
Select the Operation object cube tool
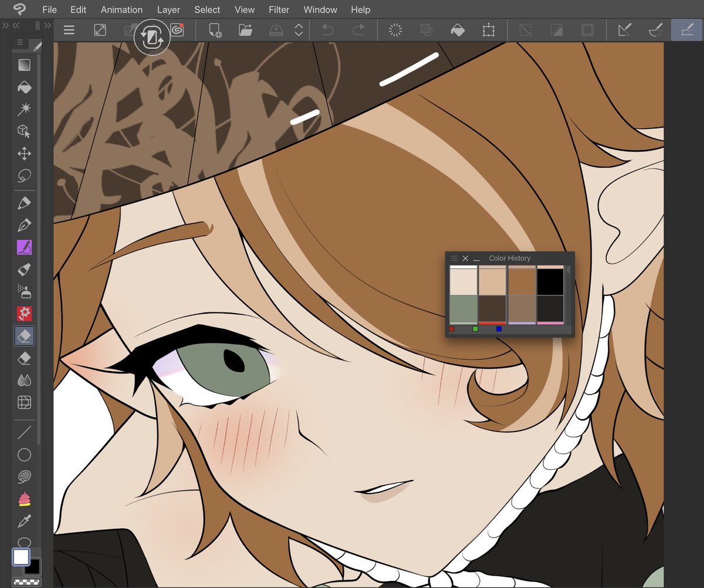24,131
